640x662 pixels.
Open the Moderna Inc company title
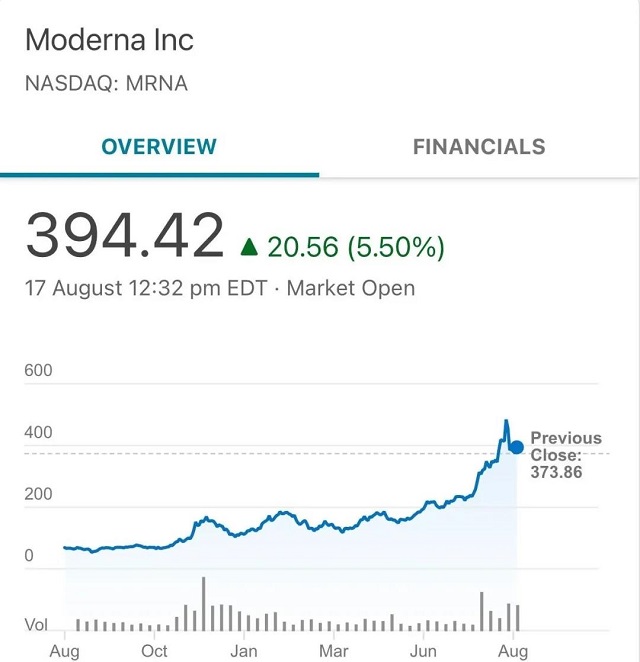[x=109, y=40]
